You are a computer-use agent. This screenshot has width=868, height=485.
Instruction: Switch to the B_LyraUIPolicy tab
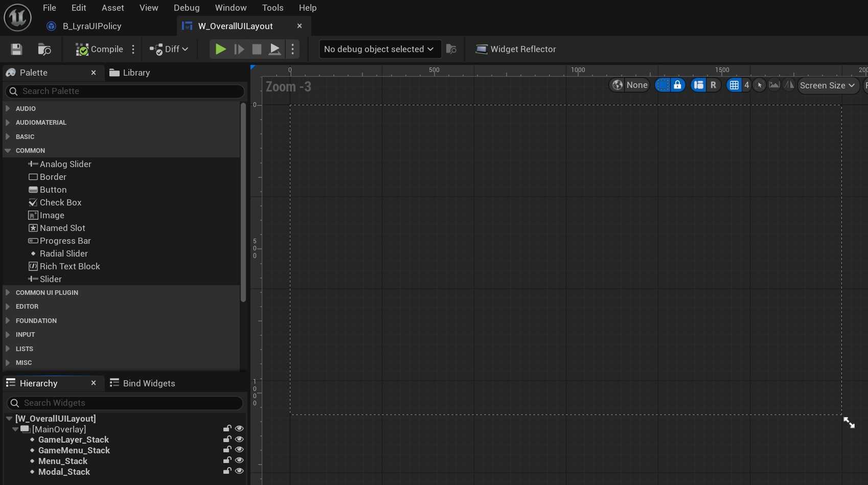click(x=92, y=26)
